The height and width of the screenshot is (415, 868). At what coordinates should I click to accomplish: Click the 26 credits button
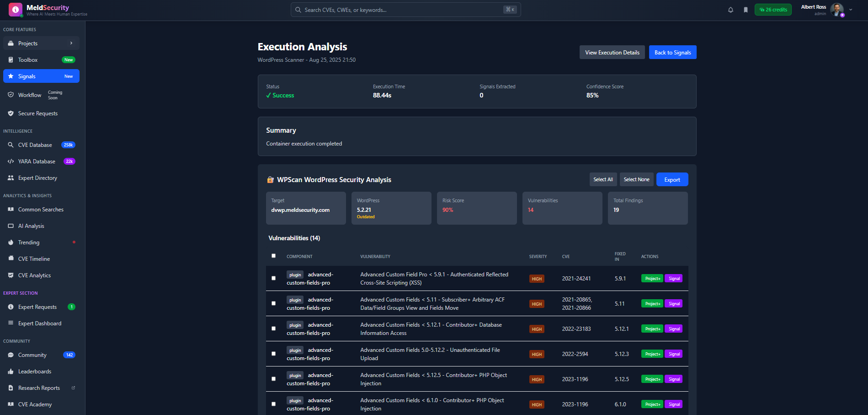tap(773, 10)
